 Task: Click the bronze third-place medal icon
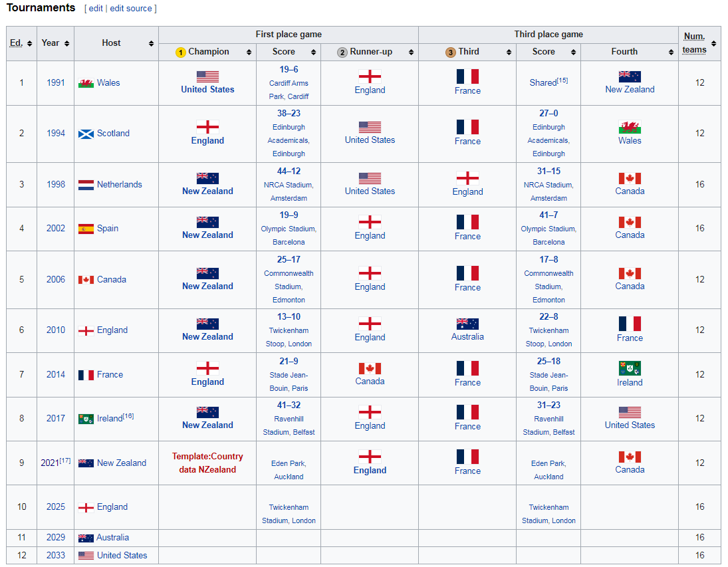(451, 53)
